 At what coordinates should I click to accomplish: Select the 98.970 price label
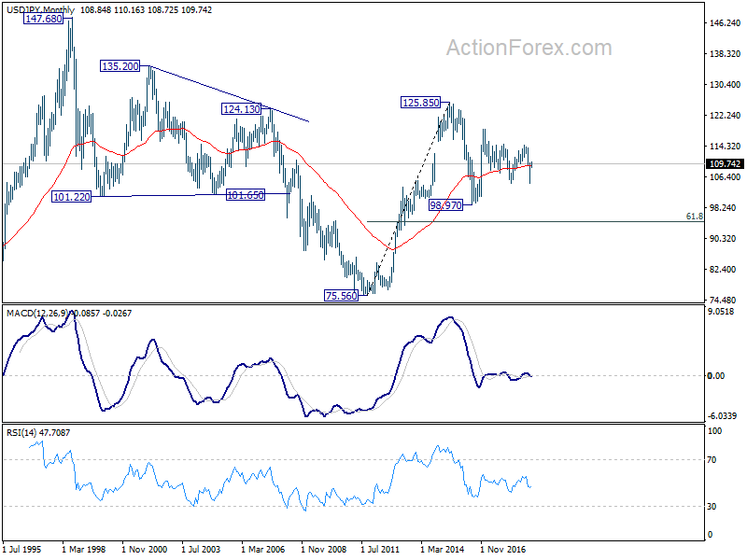445,205
